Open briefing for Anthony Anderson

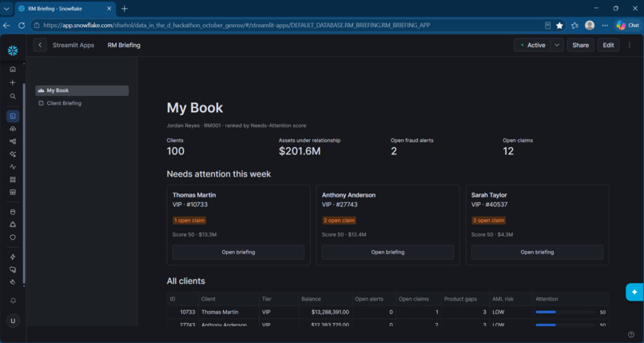pos(388,252)
